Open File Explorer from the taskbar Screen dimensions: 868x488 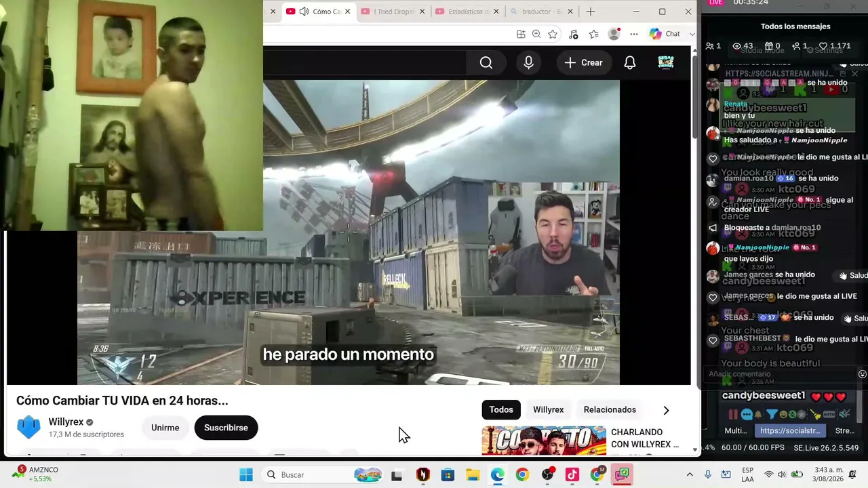(473, 474)
